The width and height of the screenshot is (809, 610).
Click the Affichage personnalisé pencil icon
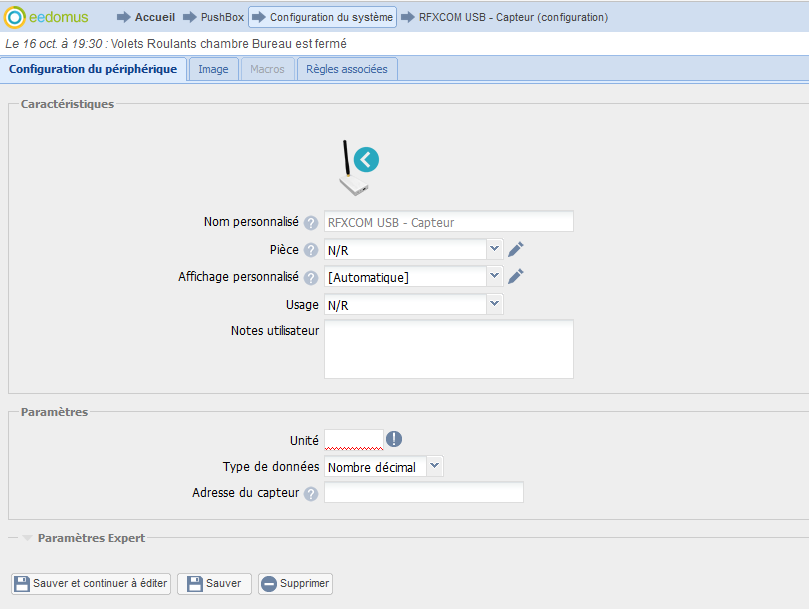coord(515,276)
